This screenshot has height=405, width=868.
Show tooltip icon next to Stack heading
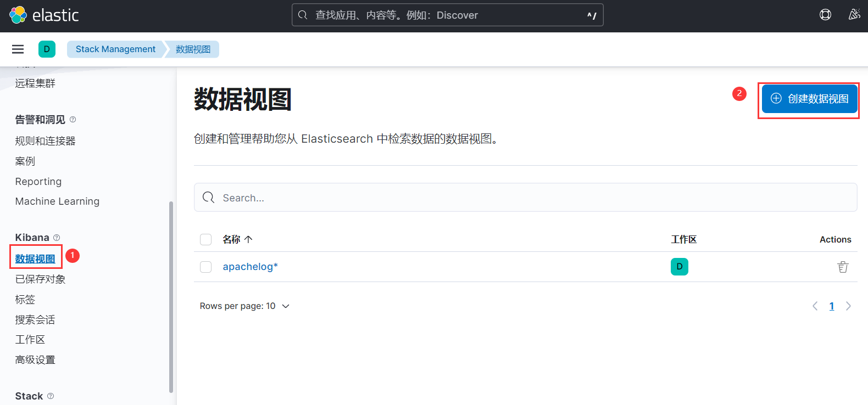point(51,396)
